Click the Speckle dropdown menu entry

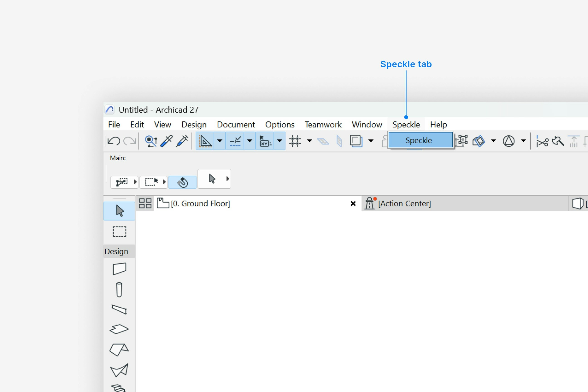coord(421,140)
